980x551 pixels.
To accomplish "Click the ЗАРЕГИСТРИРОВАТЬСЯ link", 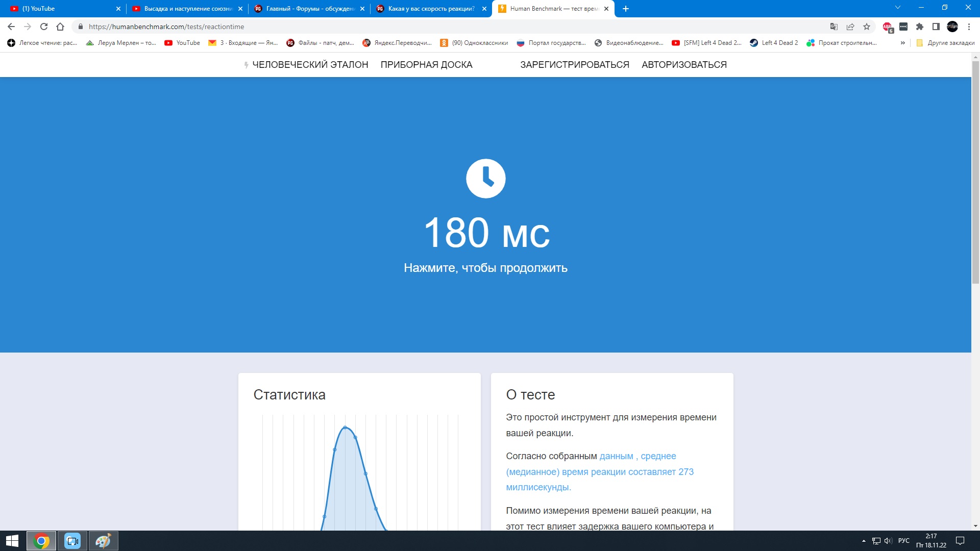I will point(575,65).
